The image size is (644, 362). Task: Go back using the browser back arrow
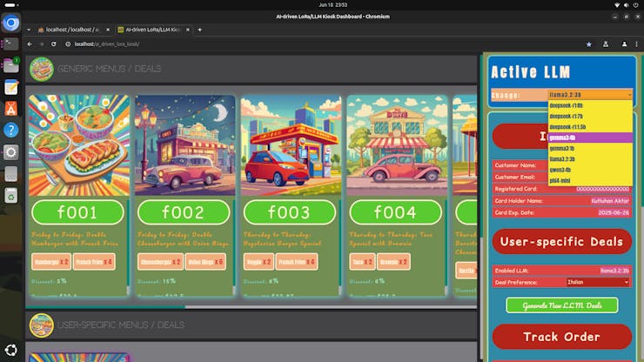pos(30,44)
